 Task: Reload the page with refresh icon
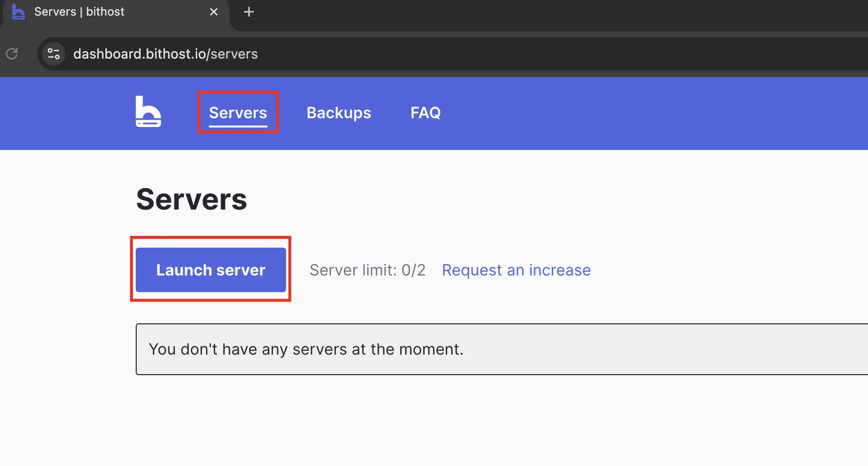click(x=12, y=54)
